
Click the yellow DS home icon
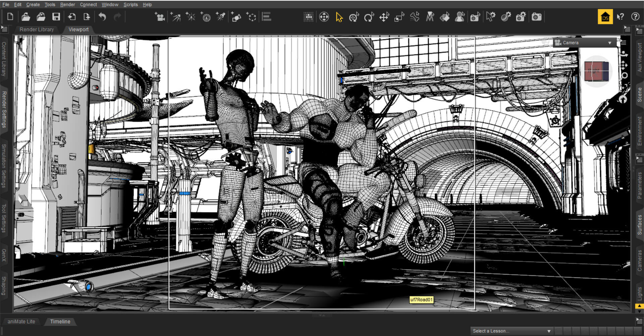605,17
